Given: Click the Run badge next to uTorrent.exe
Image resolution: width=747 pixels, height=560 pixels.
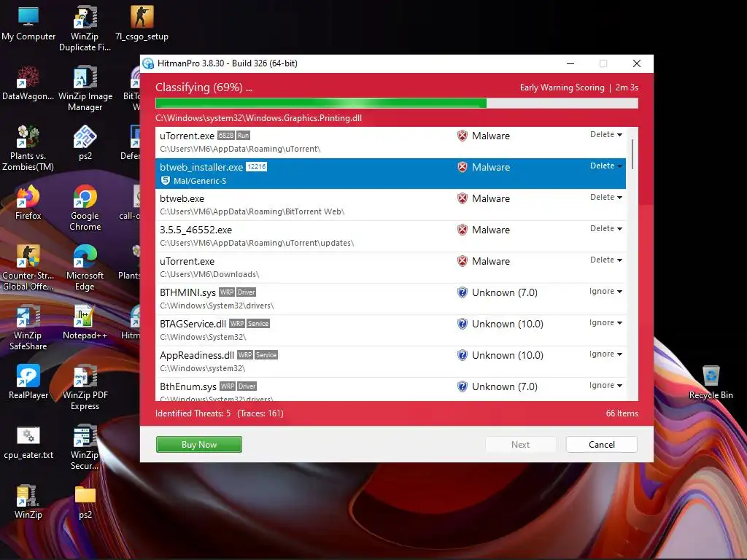Looking at the screenshot, I should [x=244, y=135].
